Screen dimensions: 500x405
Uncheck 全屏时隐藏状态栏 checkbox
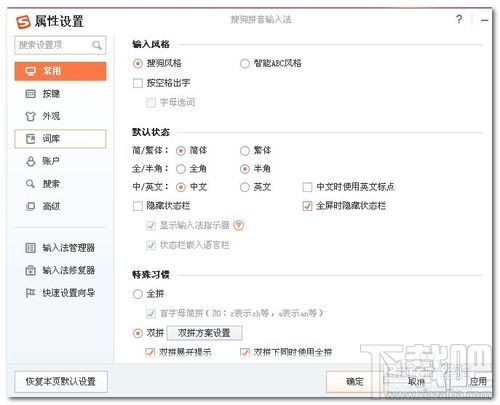point(307,206)
